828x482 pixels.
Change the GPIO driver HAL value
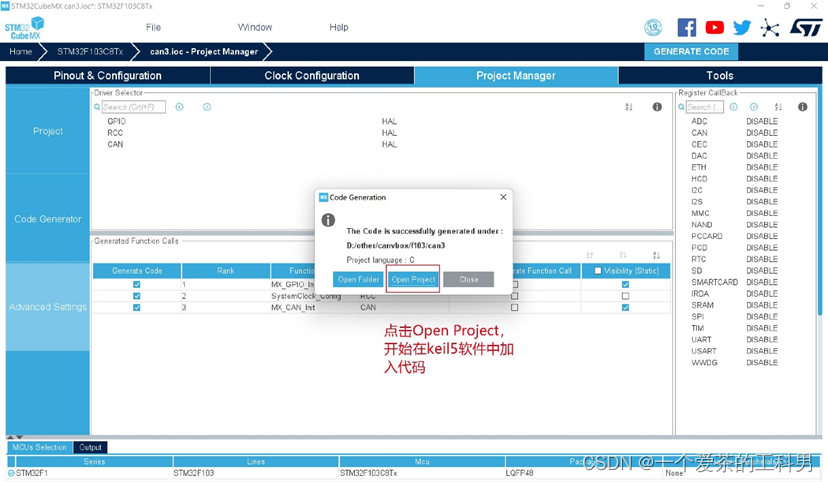tap(389, 121)
